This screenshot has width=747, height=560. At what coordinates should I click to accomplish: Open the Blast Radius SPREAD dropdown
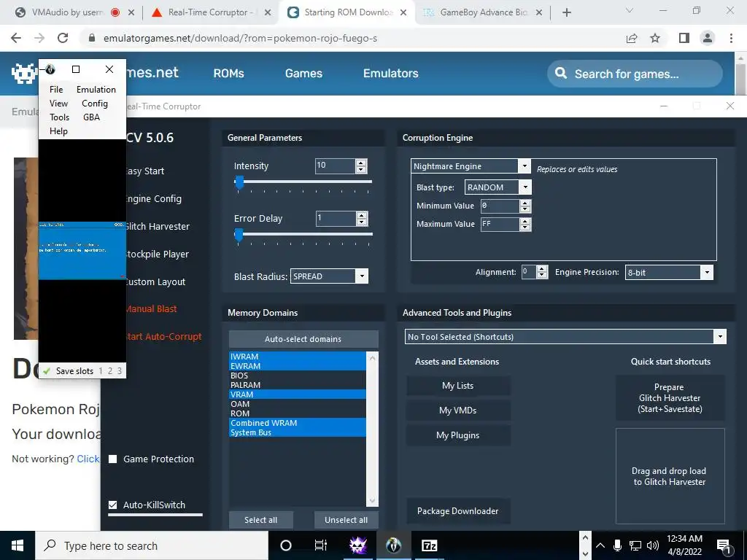362,276
